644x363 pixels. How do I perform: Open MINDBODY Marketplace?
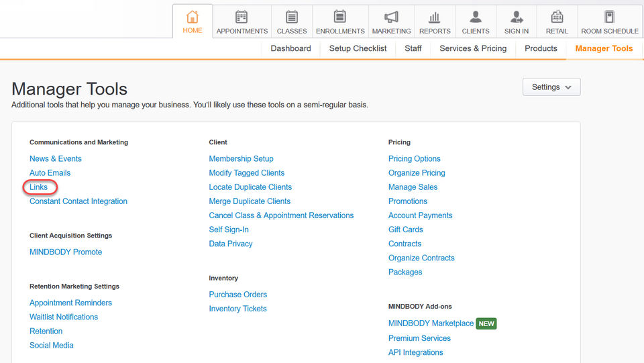[x=431, y=323]
